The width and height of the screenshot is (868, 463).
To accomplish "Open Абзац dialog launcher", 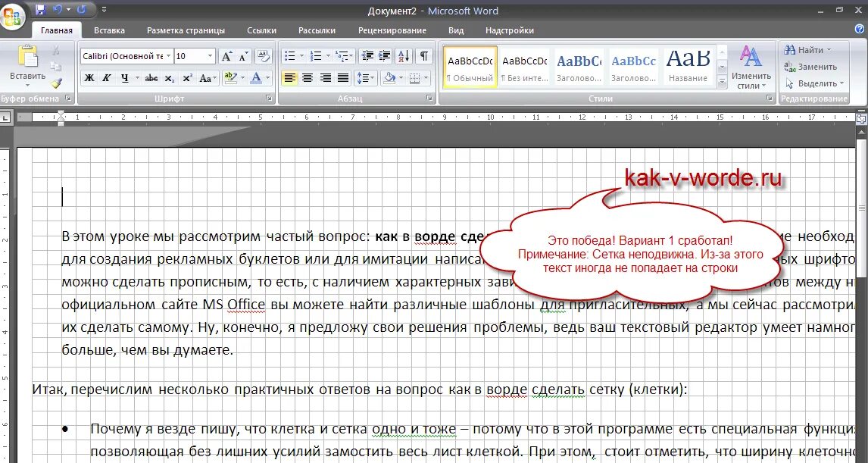I will [x=429, y=98].
